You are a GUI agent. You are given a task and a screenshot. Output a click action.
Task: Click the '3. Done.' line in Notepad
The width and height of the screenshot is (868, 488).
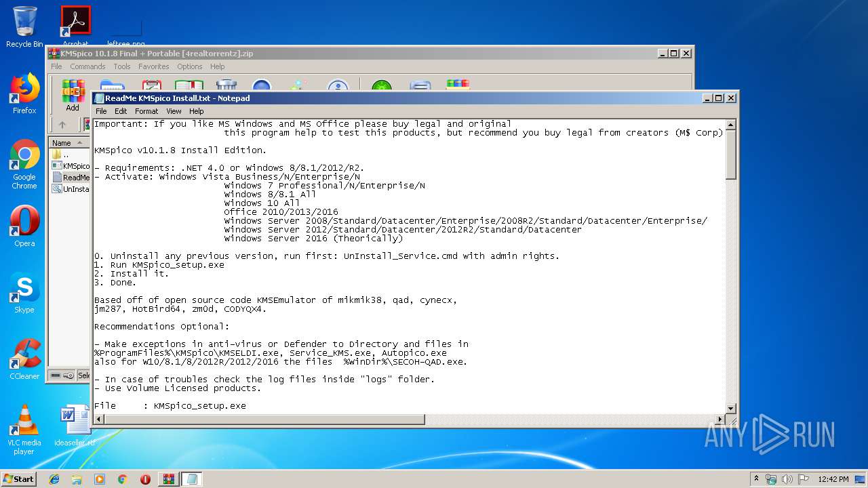tap(115, 283)
